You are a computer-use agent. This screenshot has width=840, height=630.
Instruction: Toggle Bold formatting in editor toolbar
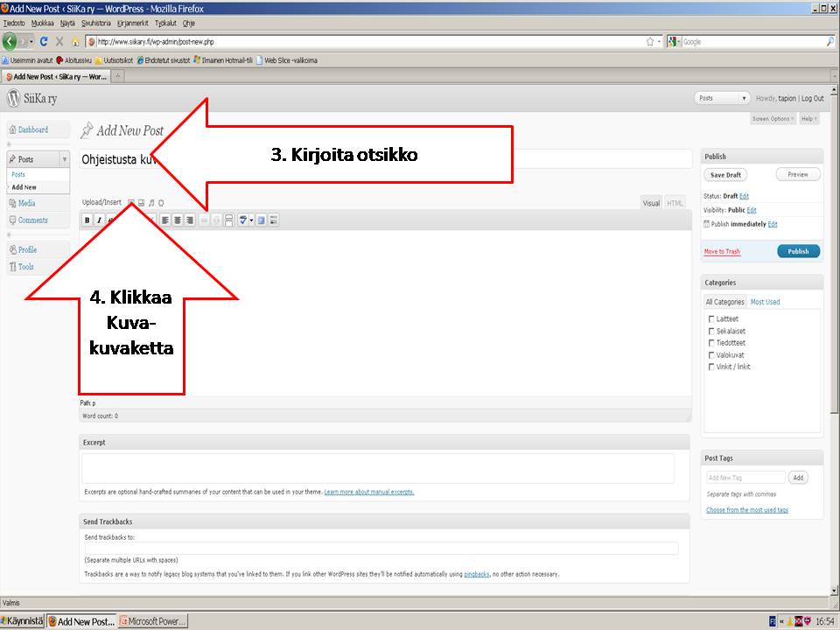point(87,220)
